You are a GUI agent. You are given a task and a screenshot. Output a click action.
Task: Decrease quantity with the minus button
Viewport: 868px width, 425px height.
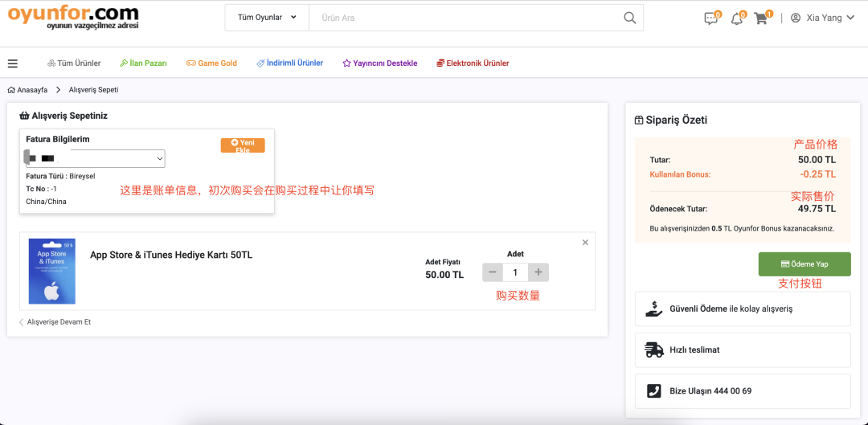click(493, 272)
